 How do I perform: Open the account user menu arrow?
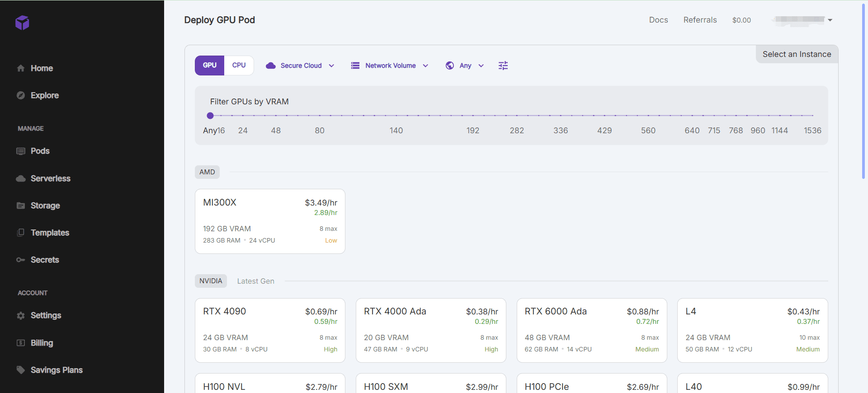[830, 20]
